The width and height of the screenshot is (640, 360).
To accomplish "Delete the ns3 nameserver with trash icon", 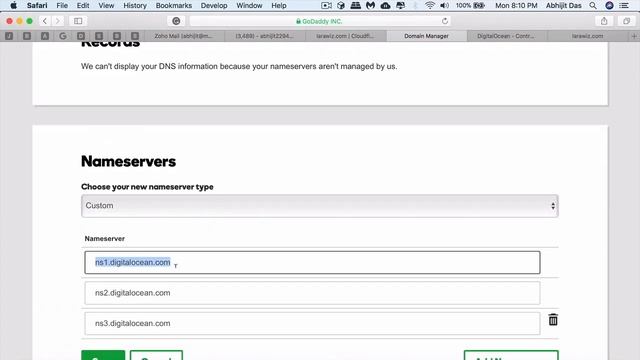I will 553,320.
